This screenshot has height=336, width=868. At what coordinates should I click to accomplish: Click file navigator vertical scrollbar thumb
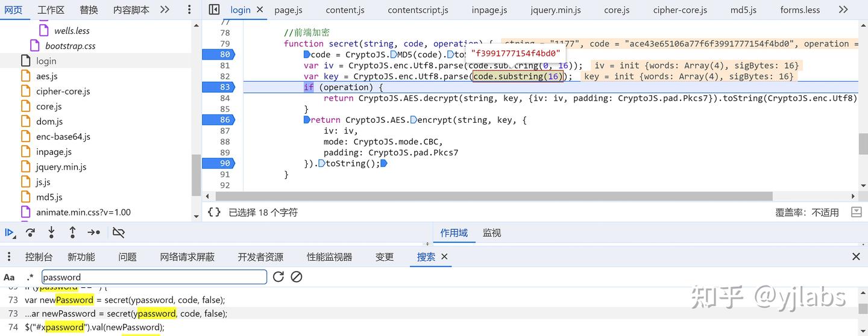click(196, 175)
